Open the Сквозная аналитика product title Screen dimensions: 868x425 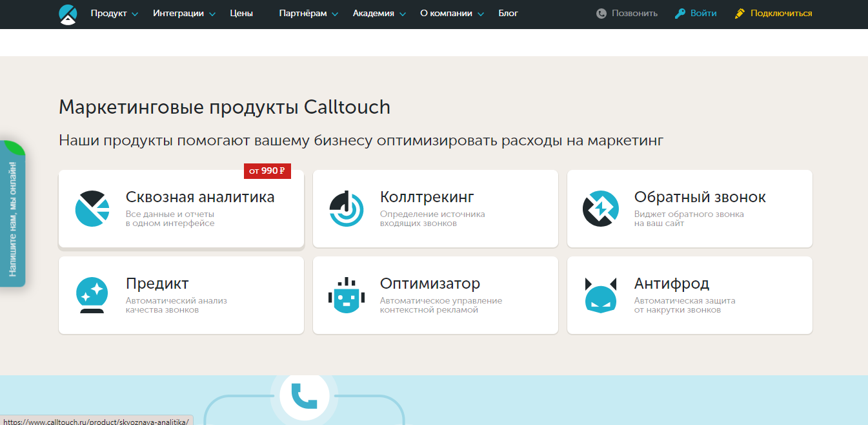(x=200, y=197)
